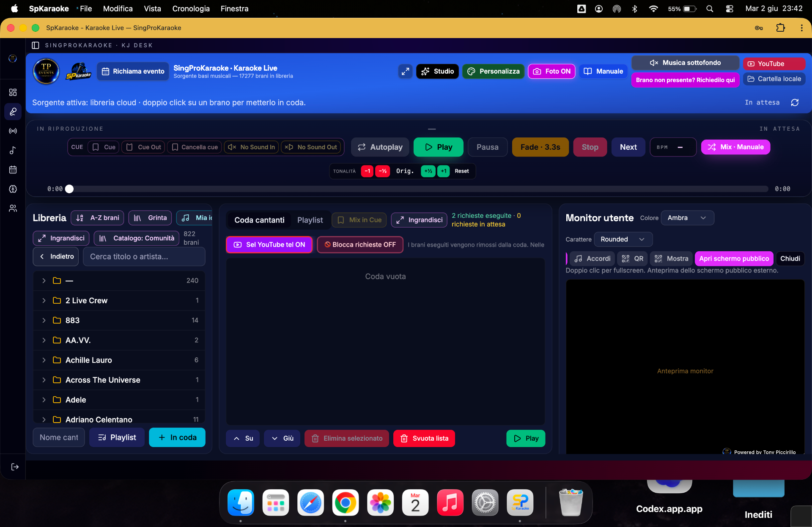Image resolution: width=812 pixels, height=527 pixels.
Task: Switch to the Coda cantanti tab
Action: 259,220
